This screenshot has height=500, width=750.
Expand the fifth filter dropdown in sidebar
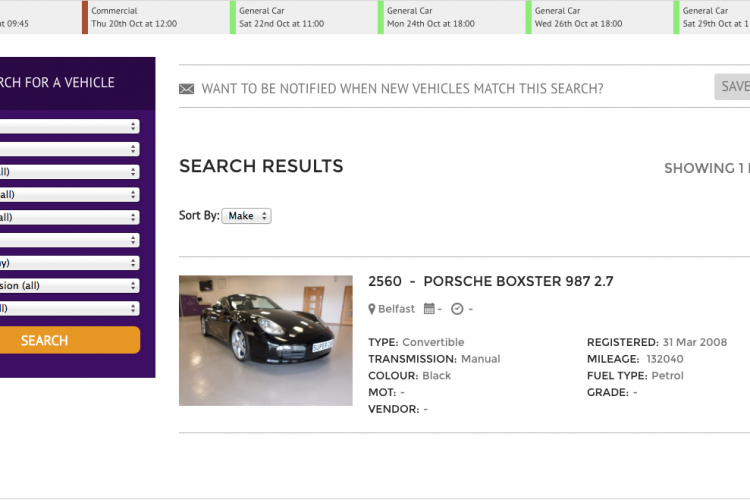[x=69, y=217]
